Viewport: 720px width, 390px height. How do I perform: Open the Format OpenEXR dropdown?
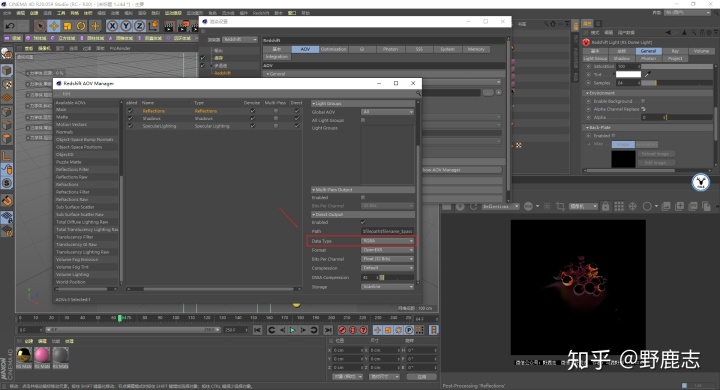coord(387,250)
